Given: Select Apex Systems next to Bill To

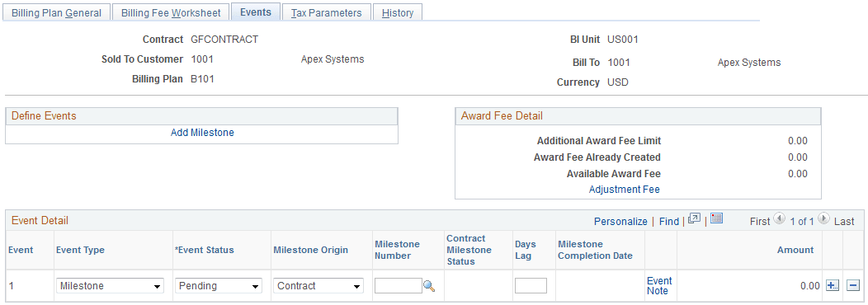Looking at the screenshot, I should click(749, 63).
